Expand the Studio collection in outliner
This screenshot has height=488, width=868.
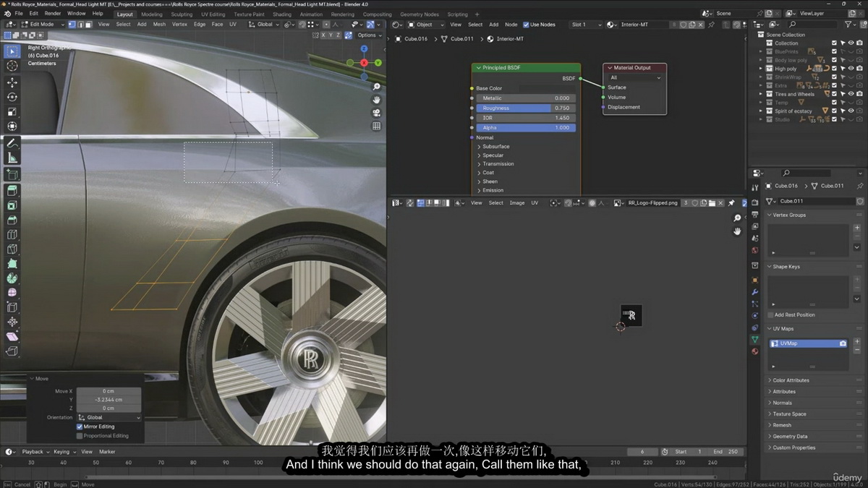tap(760, 119)
